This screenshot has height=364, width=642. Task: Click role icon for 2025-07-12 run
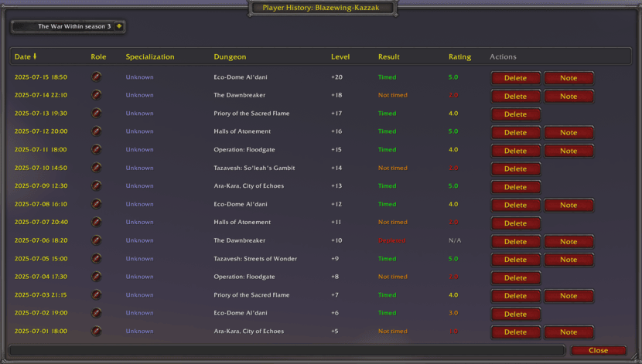tap(96, 131)
